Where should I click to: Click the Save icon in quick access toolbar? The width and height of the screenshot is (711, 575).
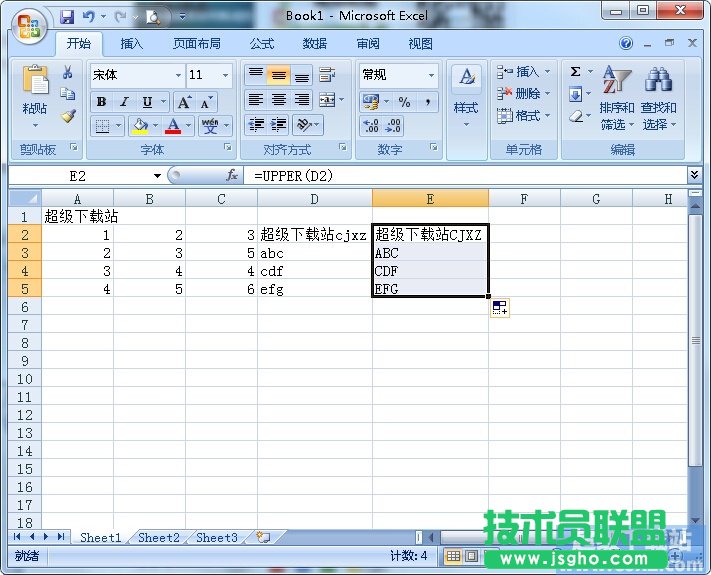click(67, 16)
